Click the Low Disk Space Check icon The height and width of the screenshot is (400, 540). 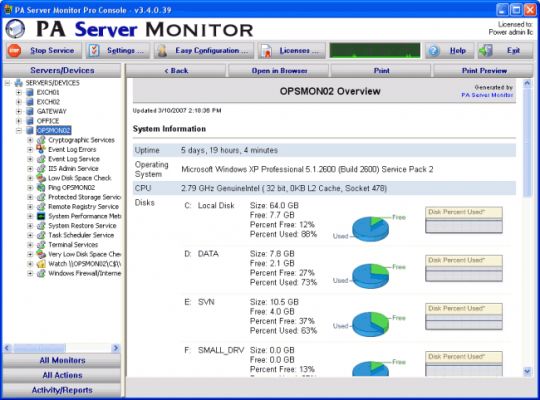click(41, 178)
